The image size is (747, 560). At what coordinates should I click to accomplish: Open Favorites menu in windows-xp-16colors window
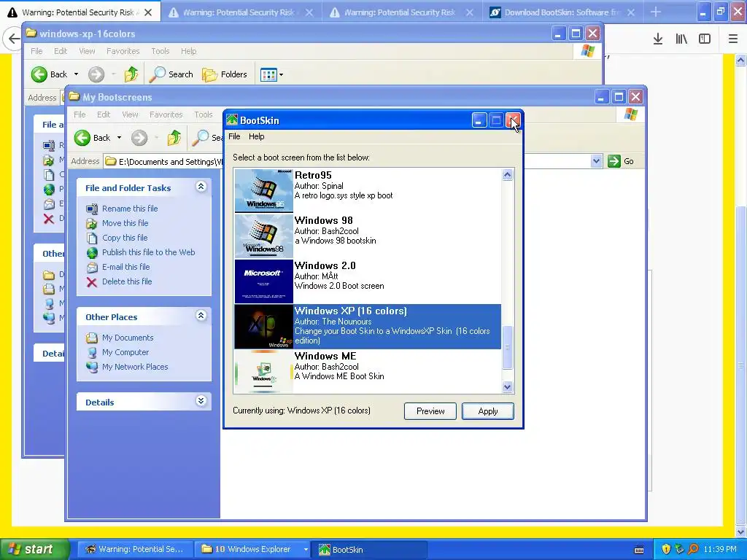click(123, 51)
